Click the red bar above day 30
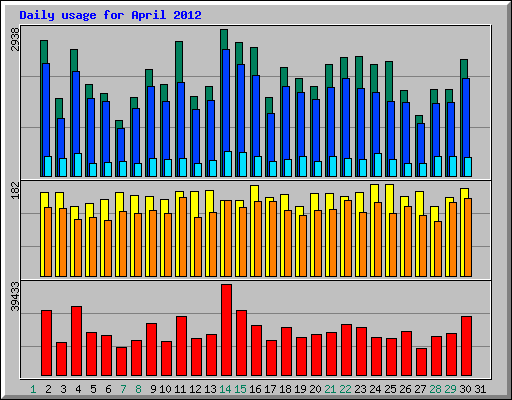The image size is (512, 400). pos(466,346)
